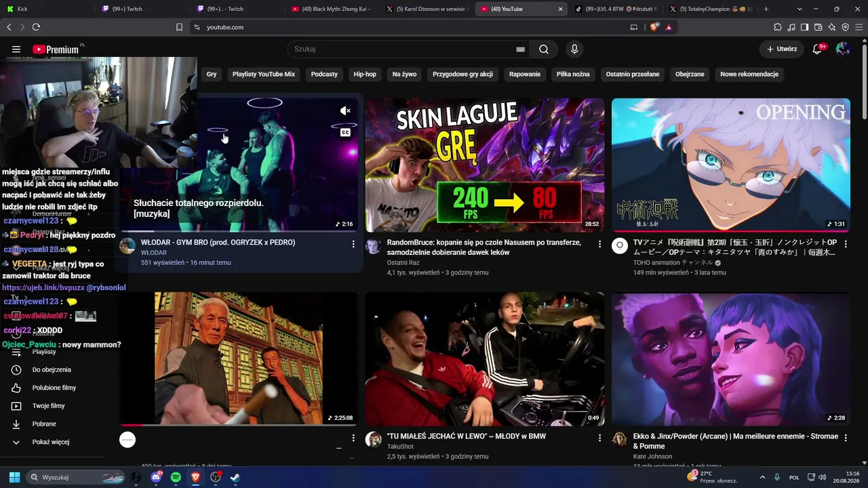Open the YouTube guide hamburger menu

[16, 49]
